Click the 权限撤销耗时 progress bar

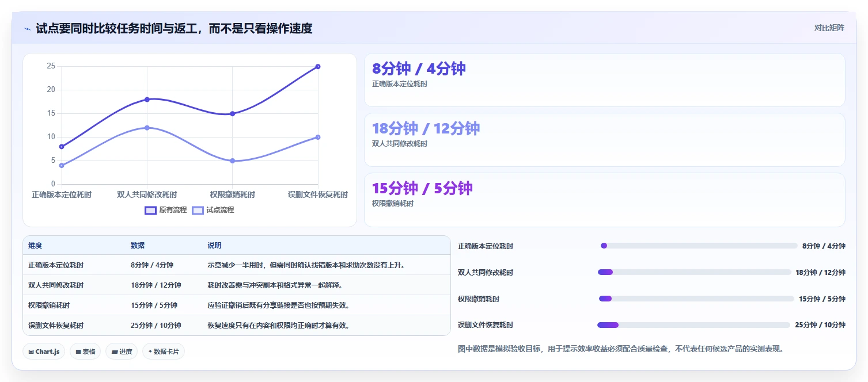[x=696, y=299]
